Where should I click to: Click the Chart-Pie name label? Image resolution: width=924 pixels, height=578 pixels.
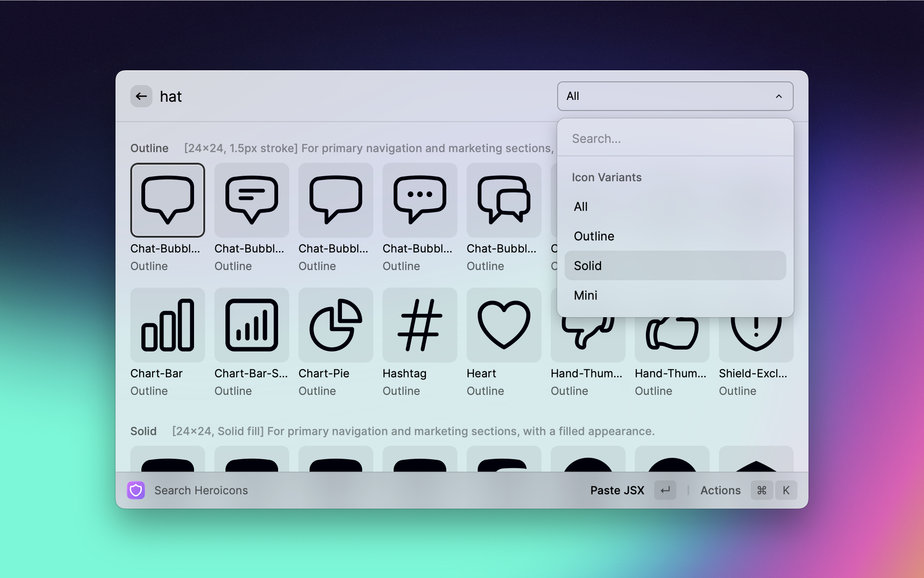click(324, 373)
